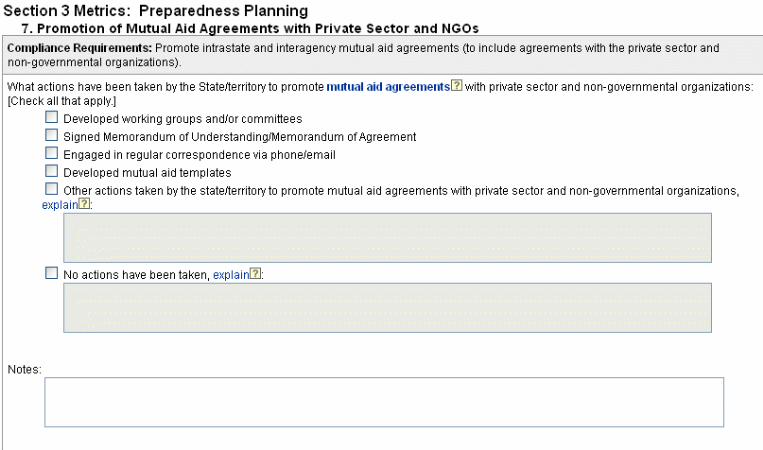763x450 pixels.
Task: Open the mutual aid agreements link
Action: pyautogui.click(x=388, y=87)
